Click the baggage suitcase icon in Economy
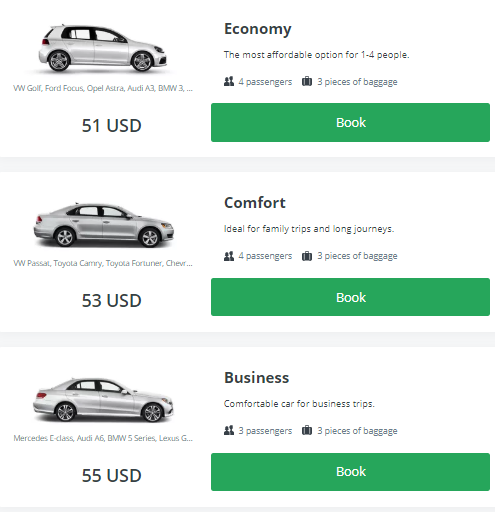Screen dimensions: 495x512 tap(307, 81)
